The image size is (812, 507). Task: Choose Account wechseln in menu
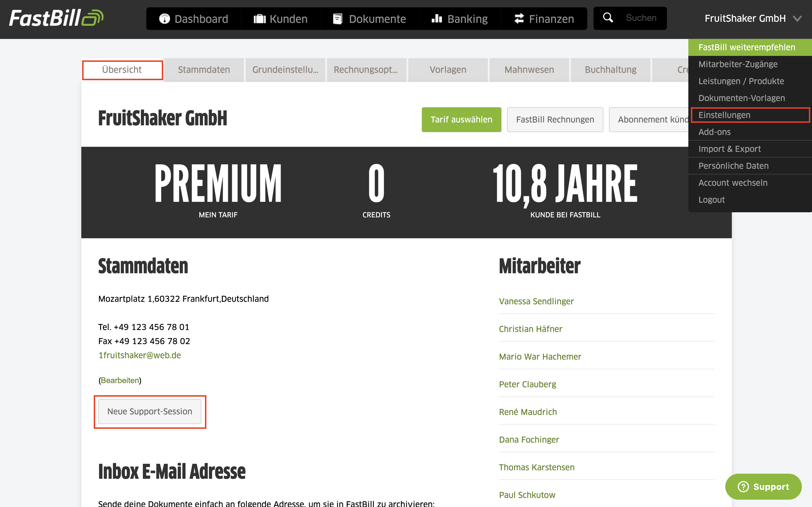click(750, 183)
